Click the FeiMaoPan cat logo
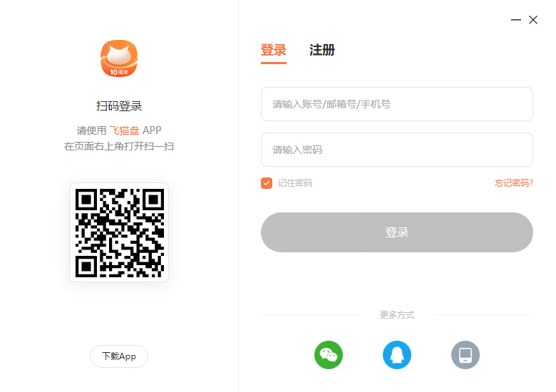The width and height of the screenshot is (556, 392). click(x=119, y=58)
